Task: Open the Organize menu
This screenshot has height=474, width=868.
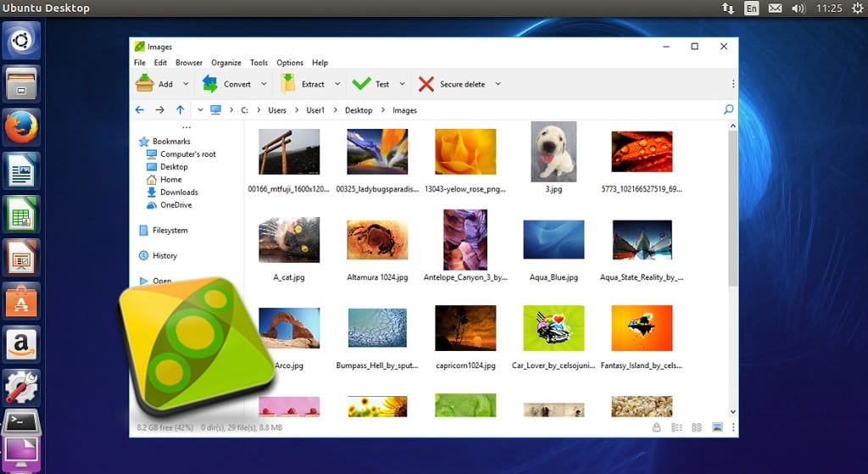Action: click(225, 63)
